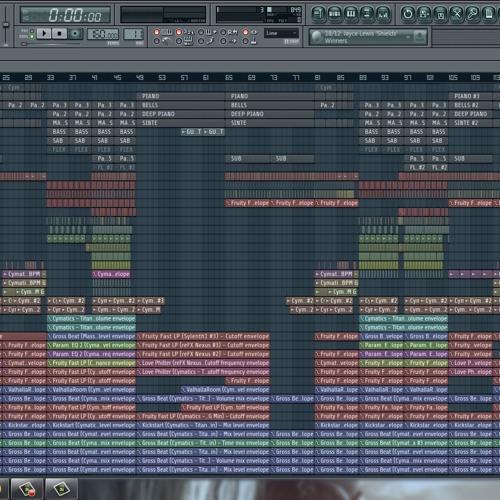Click the master volume slider handle

pyautogui.click(x=6, y=25)
